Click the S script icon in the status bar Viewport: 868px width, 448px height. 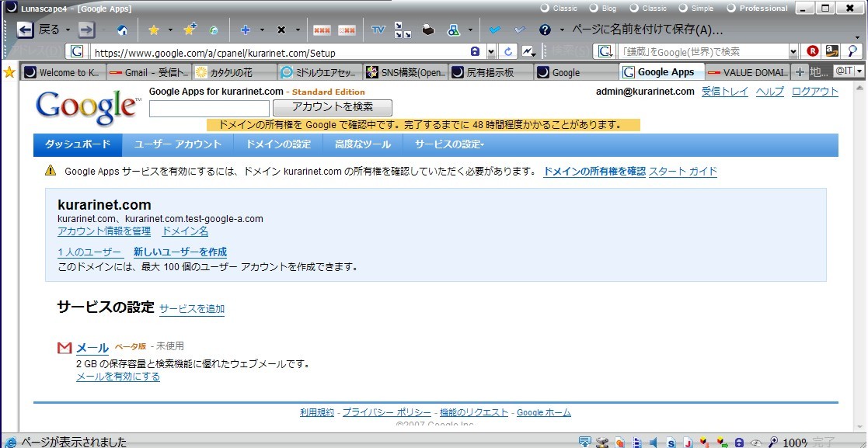(671, 443)
